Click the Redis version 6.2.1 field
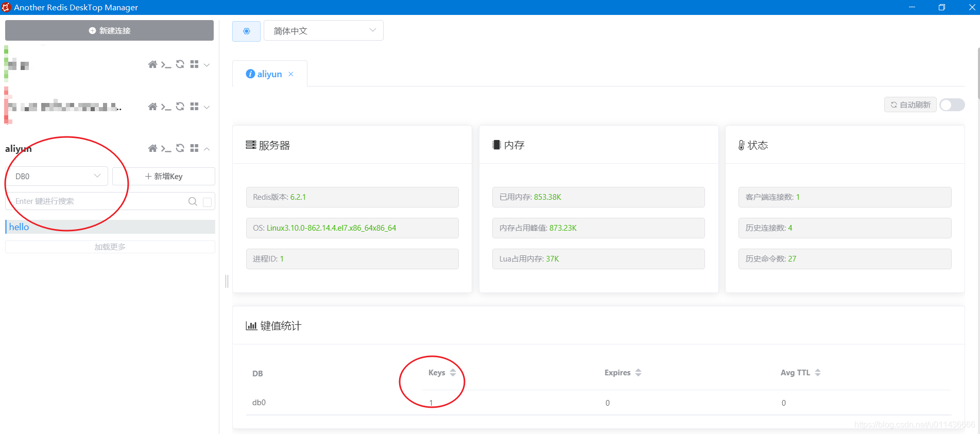The width and height of the screenshot is (980, 434). click(x=352, y=197)
